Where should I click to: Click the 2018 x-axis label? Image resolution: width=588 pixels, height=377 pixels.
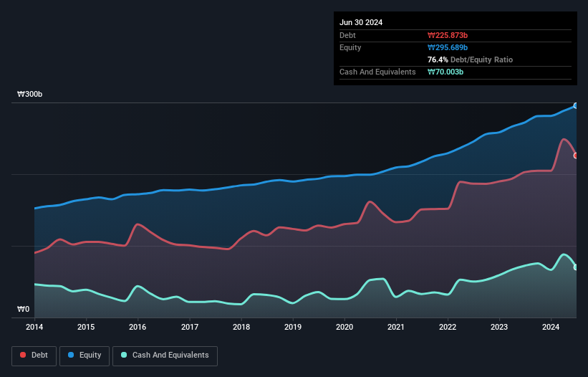point(241,327)
